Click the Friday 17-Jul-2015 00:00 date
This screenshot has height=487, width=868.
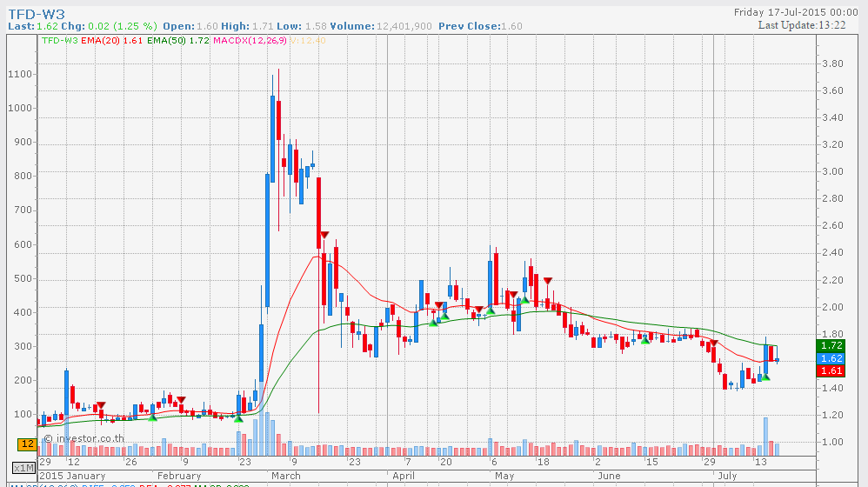click(796, 12)
